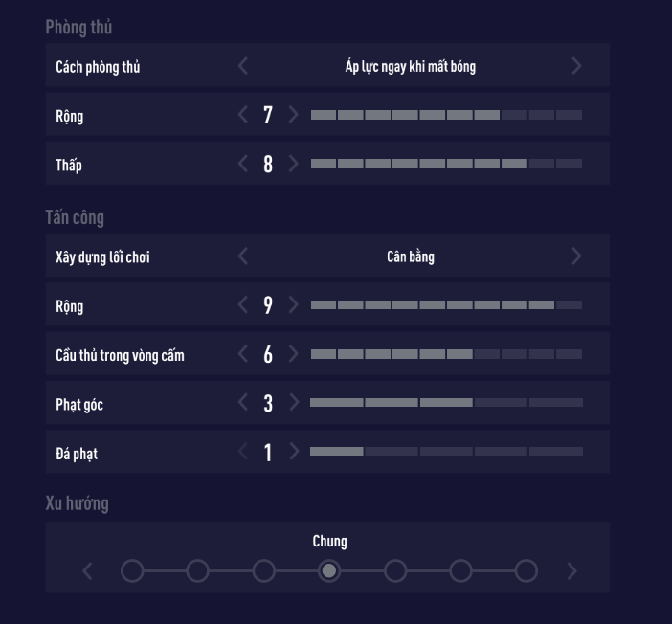672x624 pixels.
Task: Click right arrow of Xu hướng slider
Action: pyautogui.click(x=572, y=571)
